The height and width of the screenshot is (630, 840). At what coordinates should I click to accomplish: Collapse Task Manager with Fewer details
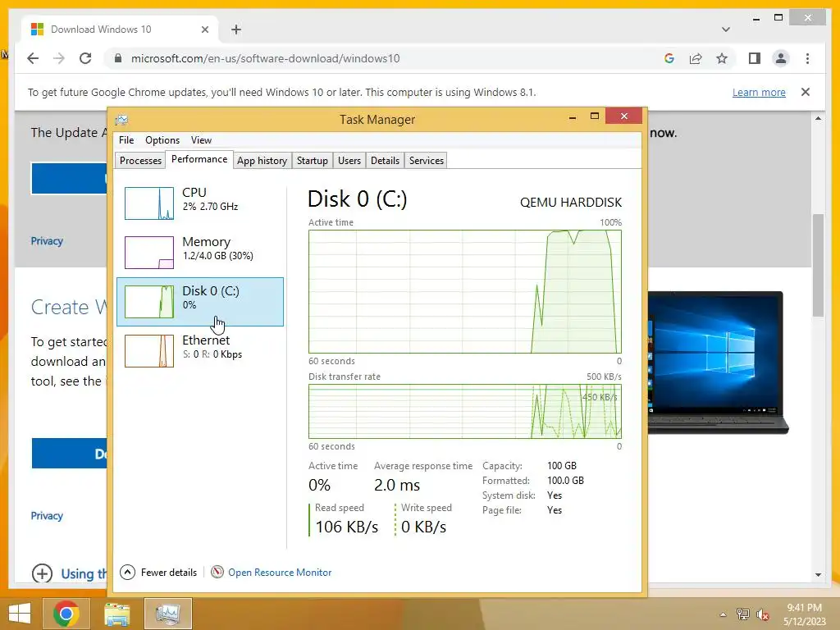click(158, 572)
